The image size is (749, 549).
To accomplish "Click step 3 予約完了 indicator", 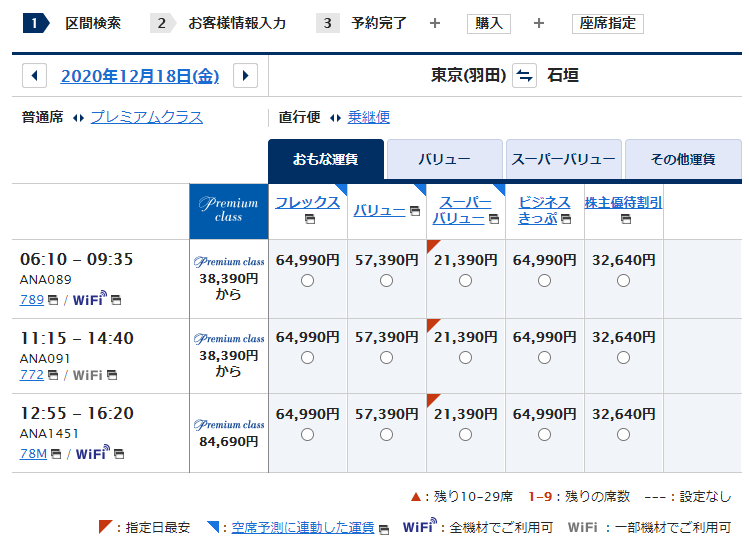I will coord(361,23).
